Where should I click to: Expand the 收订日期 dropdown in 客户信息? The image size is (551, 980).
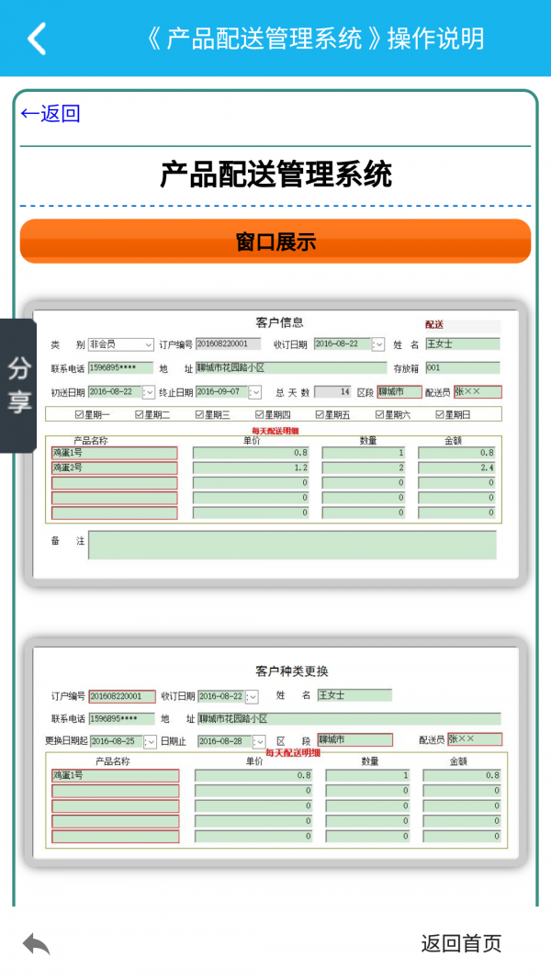pos(378,344)
